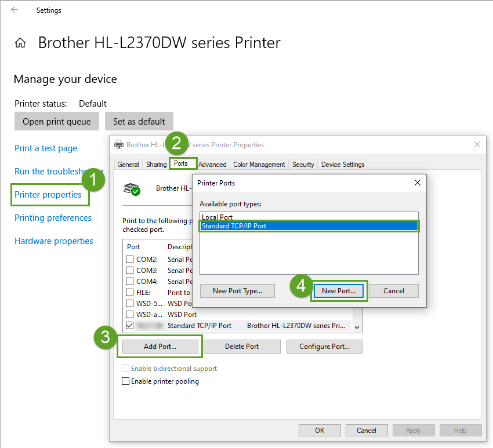
Task: Open the Device Settings tab
Action: pos(342,164)
